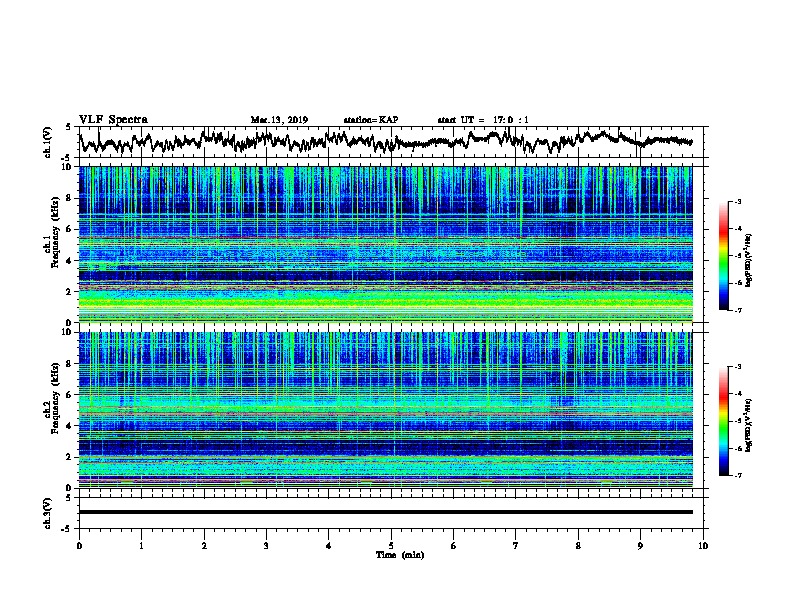Click time axis tick label "9"
Screen dimensions: 792x612
tap(640, 546)
